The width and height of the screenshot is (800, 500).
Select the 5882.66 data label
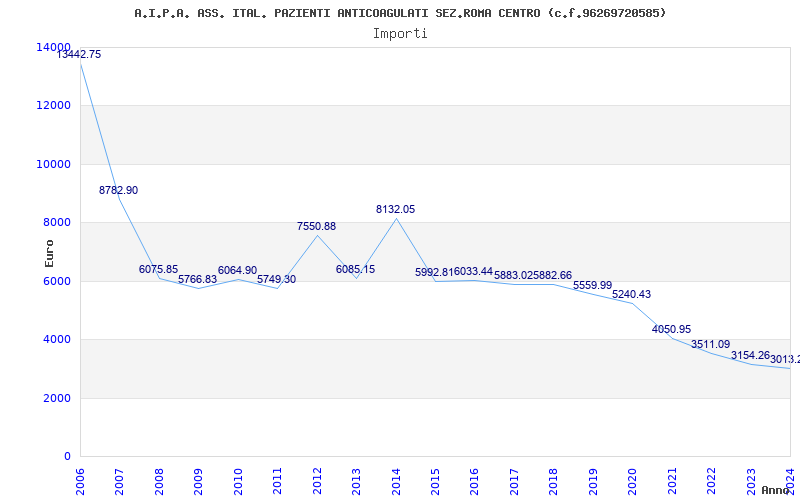click(x=553, y=276)
